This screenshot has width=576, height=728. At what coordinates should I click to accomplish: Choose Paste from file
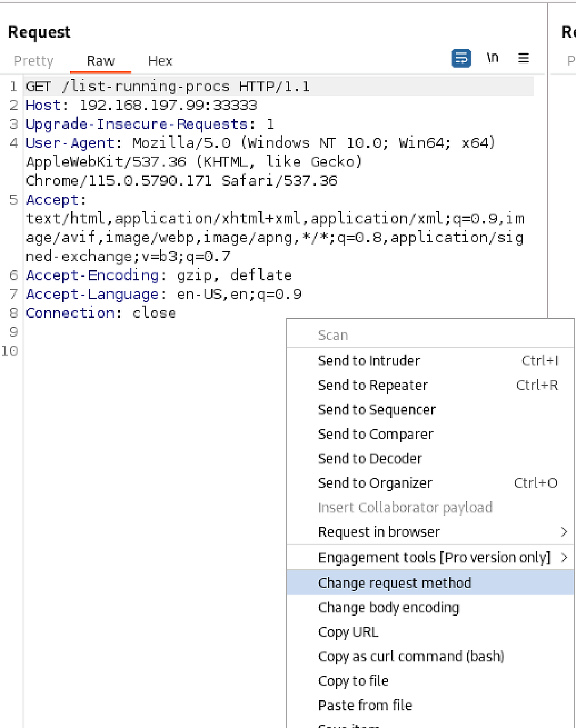[430, 705]
